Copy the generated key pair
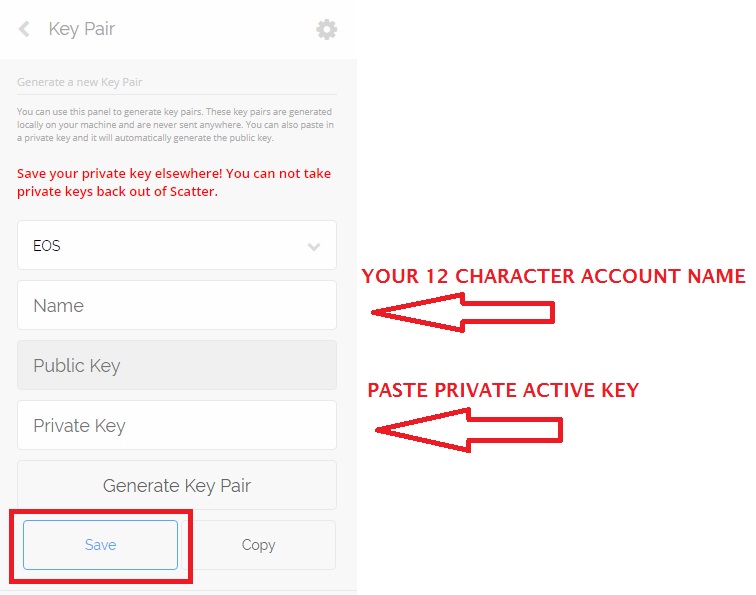The height and width of the screenshot is (595, 756). [258, 545]
